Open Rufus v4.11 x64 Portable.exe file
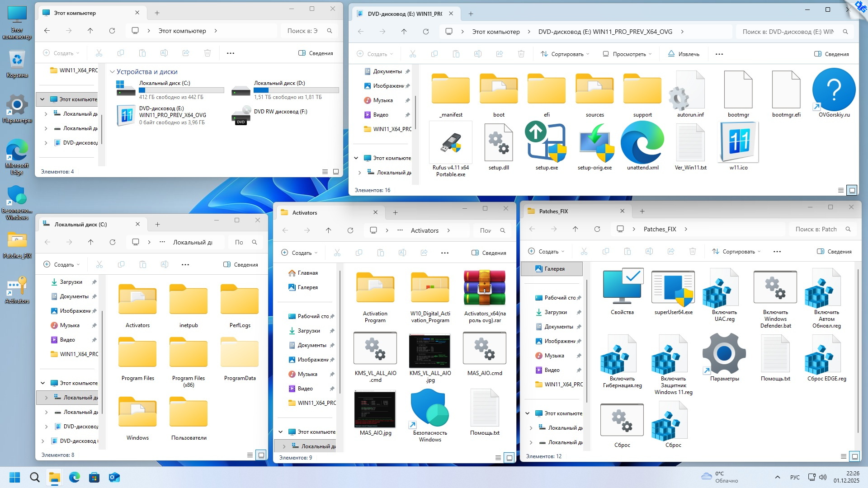This screenshot has height=488, width=868. pyautogui.click(x=450, y=144)
